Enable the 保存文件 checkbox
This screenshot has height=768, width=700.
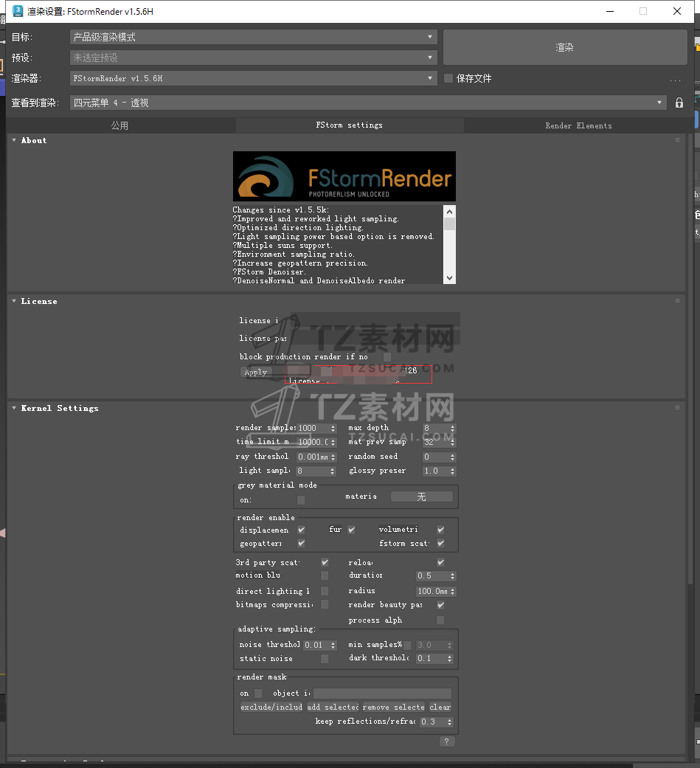(x=448, y=78)
